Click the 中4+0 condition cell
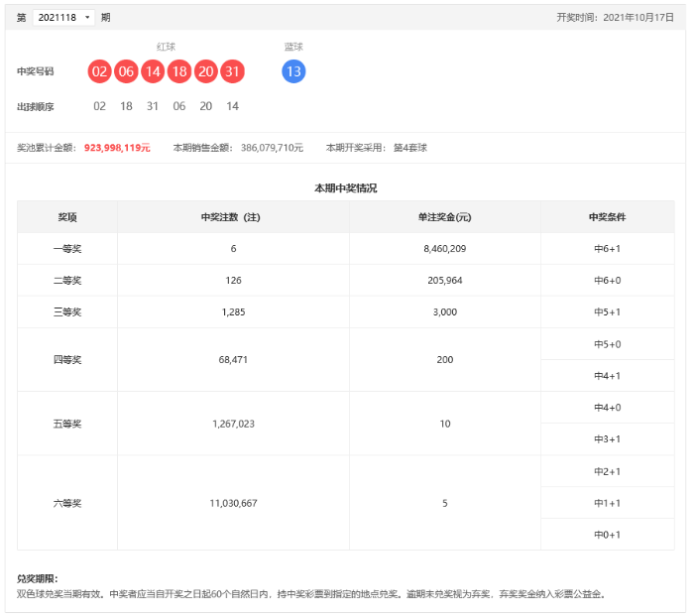The image size is (694, 616). click(x=607, y=408)
